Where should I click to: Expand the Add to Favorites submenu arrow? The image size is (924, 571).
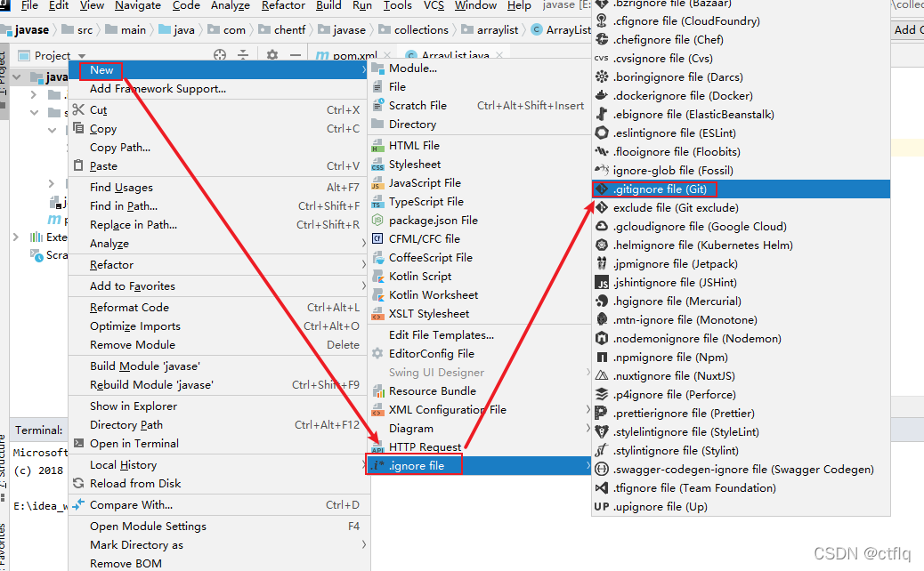[x=363, y=285]
